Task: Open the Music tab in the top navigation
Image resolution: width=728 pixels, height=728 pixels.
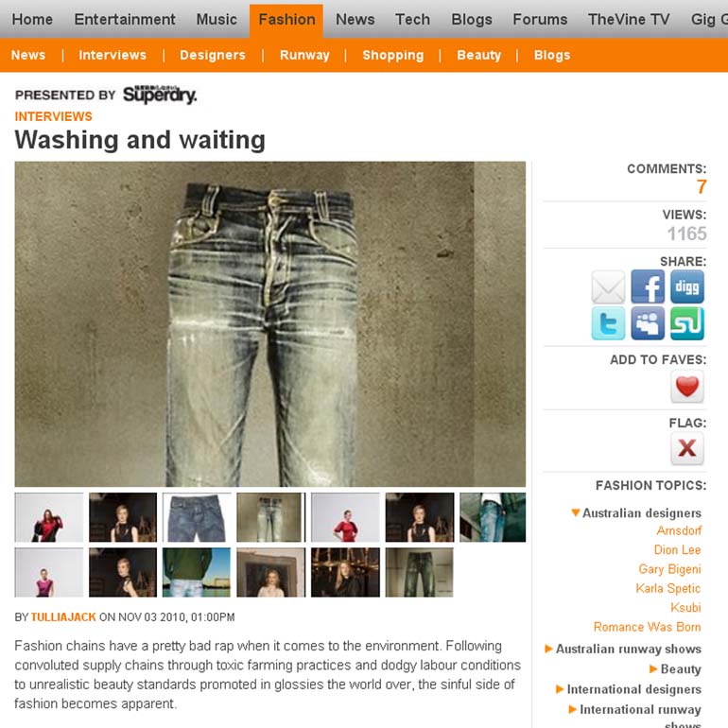Action: click(217, 20)
